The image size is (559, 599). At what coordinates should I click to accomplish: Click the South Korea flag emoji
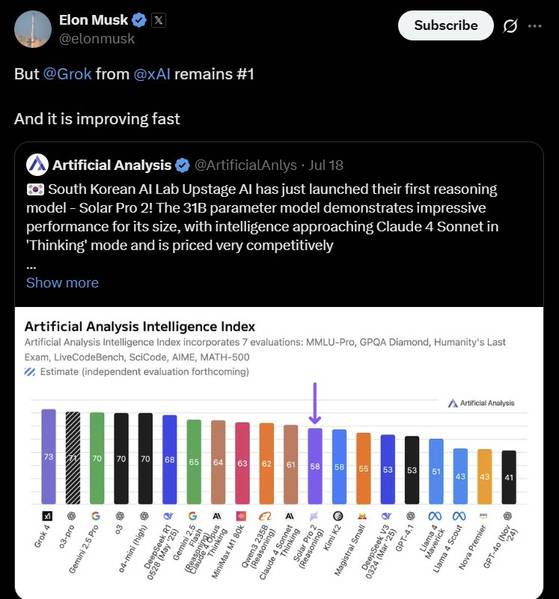tap(36, 189)
